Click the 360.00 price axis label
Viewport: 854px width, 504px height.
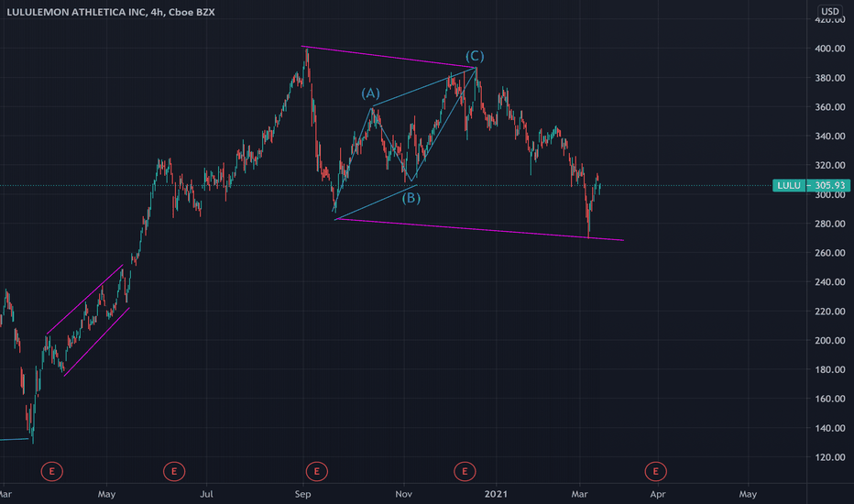[x=830, y=107]
